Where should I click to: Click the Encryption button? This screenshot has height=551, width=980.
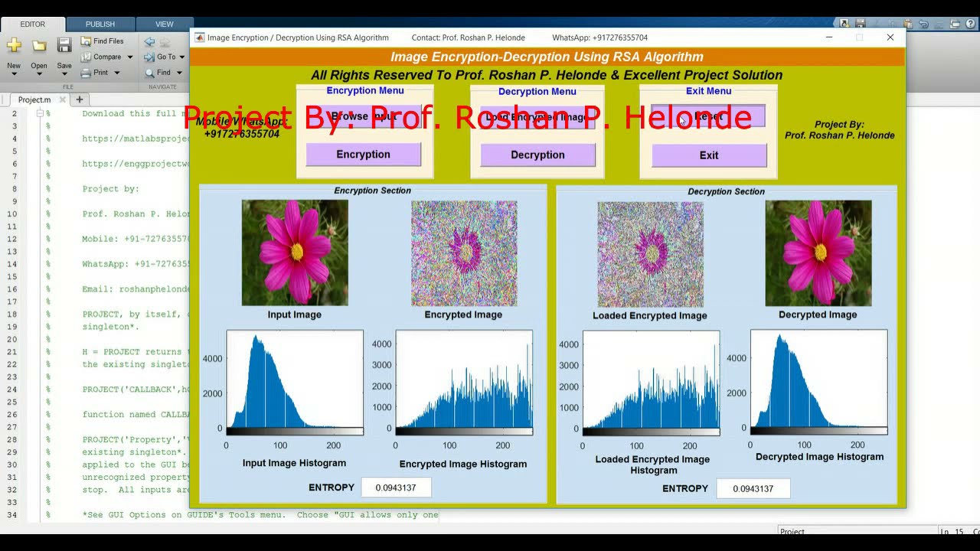[x=364, y=155]
